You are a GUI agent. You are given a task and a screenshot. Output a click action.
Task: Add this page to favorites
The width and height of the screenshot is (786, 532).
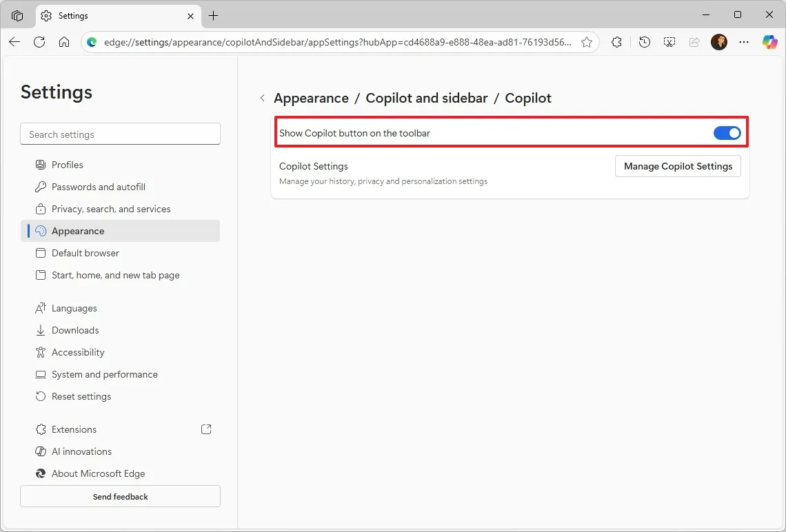587,42
